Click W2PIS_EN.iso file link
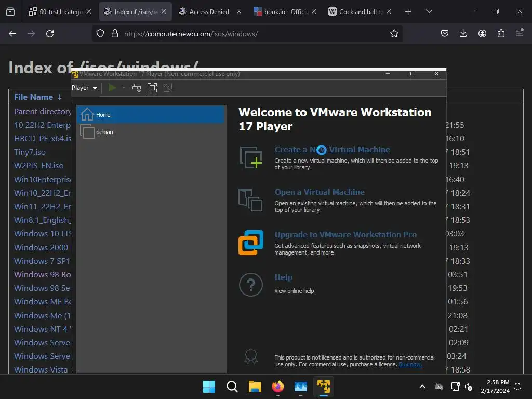The width and height of the screenshot is (532, 399). point(38,166)
